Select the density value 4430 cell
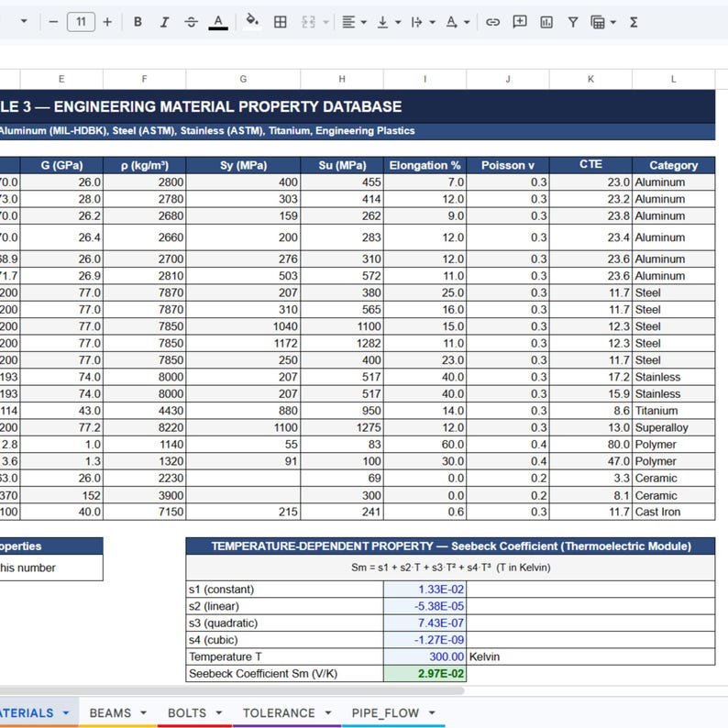Screen dimensions: 728x728 (144, 411)
